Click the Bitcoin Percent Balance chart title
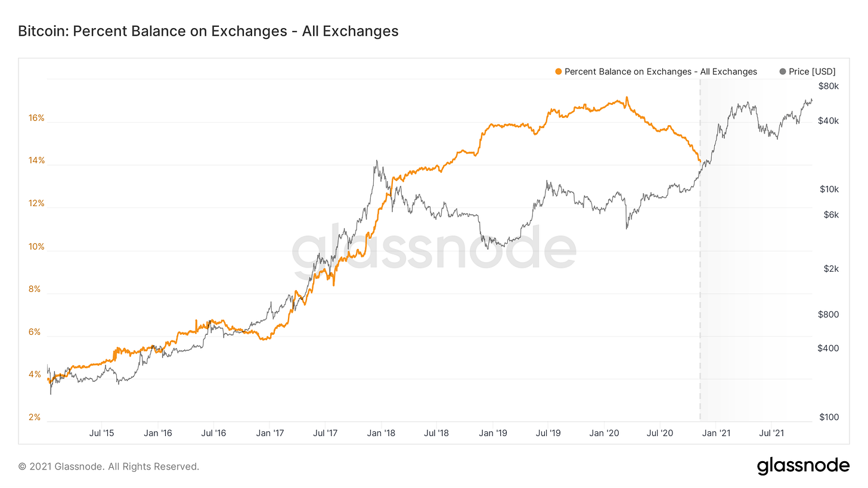Screen dimensions: 868x488 click(208, 31)
